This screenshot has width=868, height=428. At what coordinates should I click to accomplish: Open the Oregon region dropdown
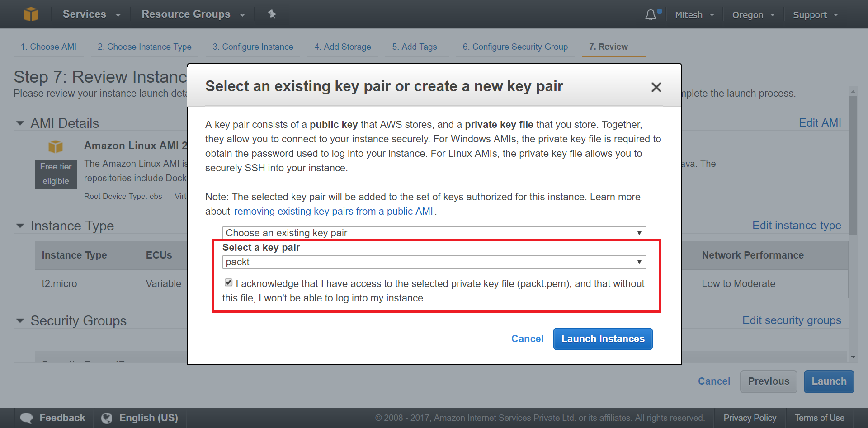coord(754,15)
